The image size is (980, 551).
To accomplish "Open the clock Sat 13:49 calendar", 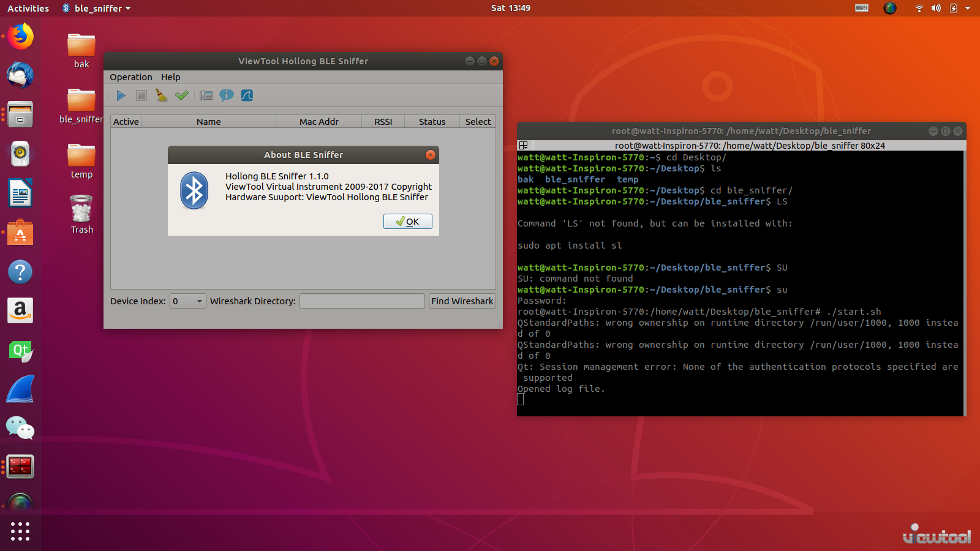I will pyautogui.click(x=511, y=8).
